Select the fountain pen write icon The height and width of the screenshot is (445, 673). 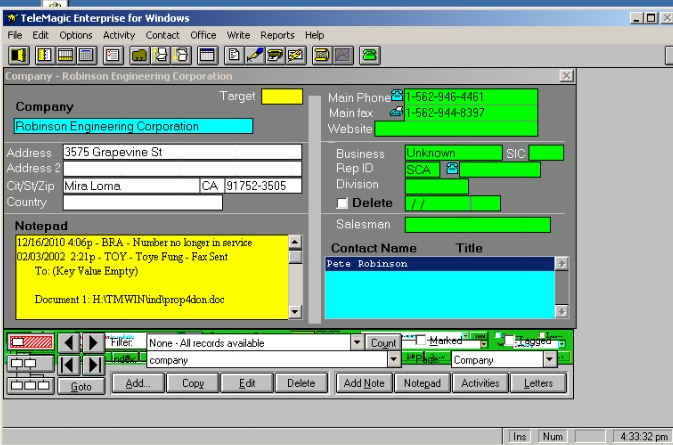click(255, 55)
